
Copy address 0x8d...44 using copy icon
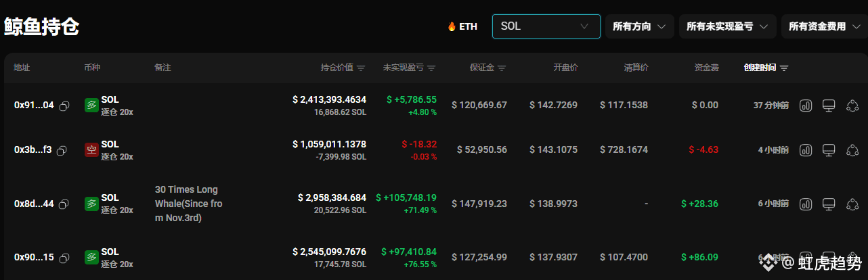(64, 204)
